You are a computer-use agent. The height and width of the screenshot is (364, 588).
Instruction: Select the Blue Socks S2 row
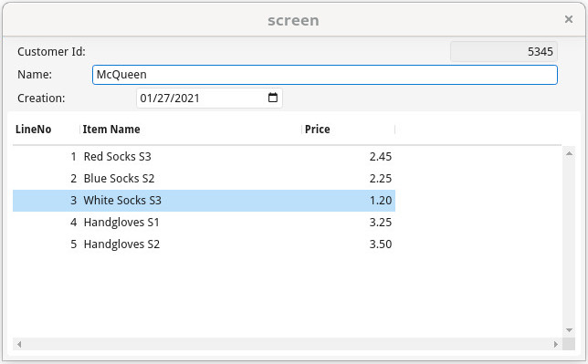(204, 179)
